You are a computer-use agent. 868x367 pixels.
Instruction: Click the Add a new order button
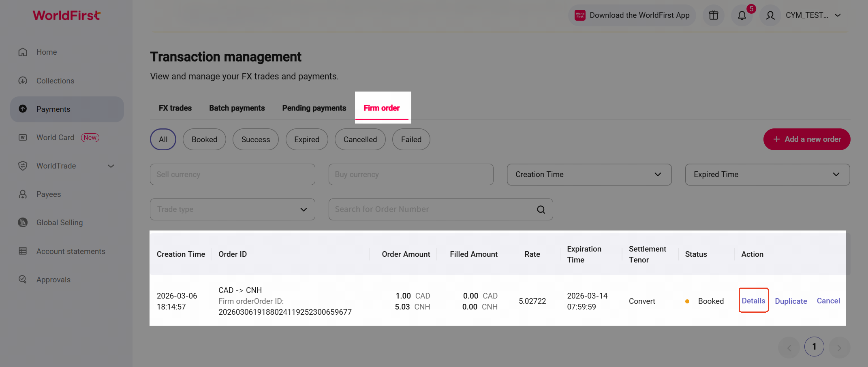tap(806, 139)
